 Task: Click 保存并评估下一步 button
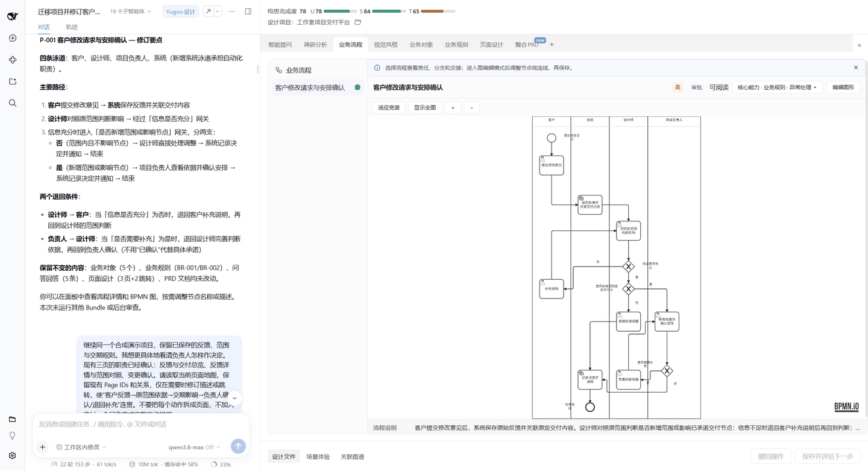828,457
